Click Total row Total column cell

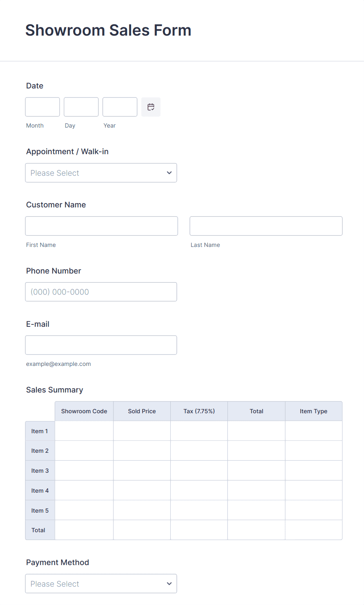tap(256, 530)
